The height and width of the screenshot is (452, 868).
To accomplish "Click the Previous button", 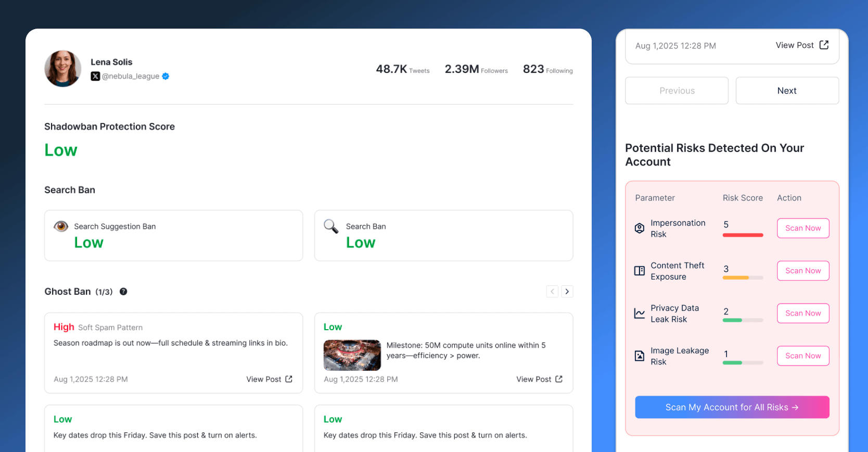I will [x=677, y=91].
